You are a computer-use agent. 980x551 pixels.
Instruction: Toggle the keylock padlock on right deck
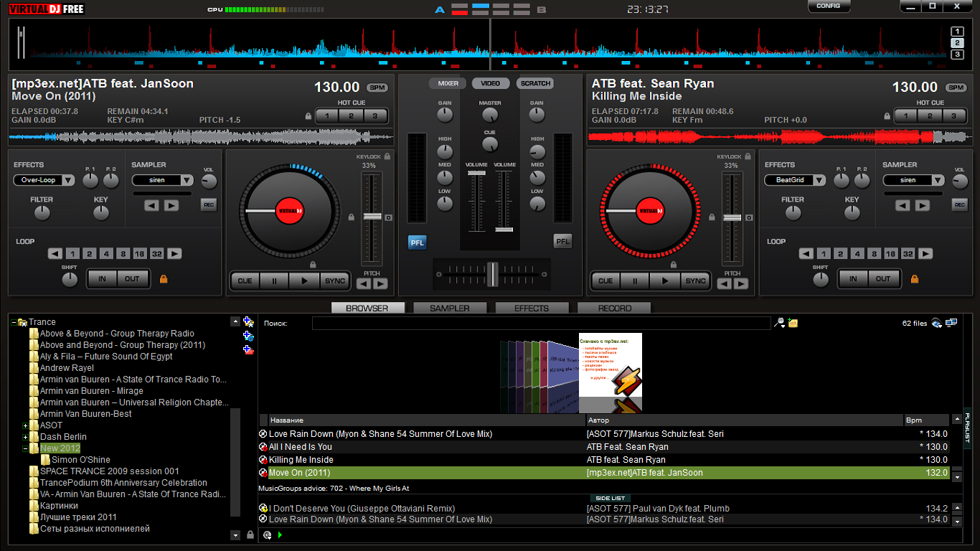(748, 156)
